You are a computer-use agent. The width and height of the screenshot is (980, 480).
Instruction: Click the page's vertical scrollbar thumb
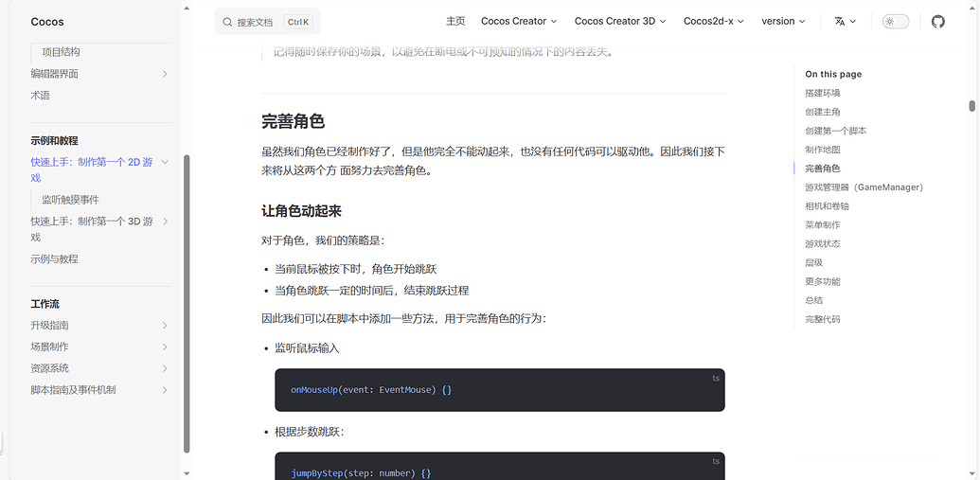tap(971, 106)
